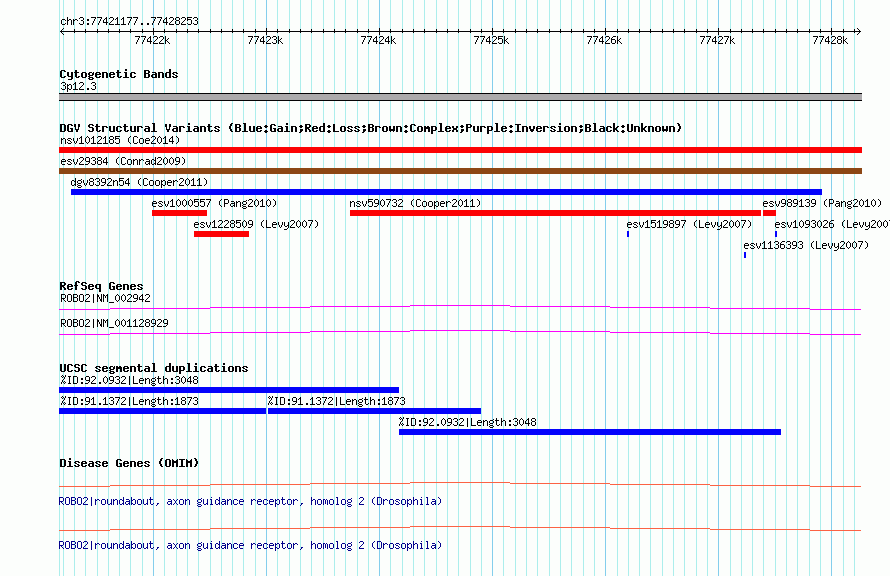Click the esv1136393 (Levy2007) label
Viewport: 890px width, 576px height.
coord(806,245)
